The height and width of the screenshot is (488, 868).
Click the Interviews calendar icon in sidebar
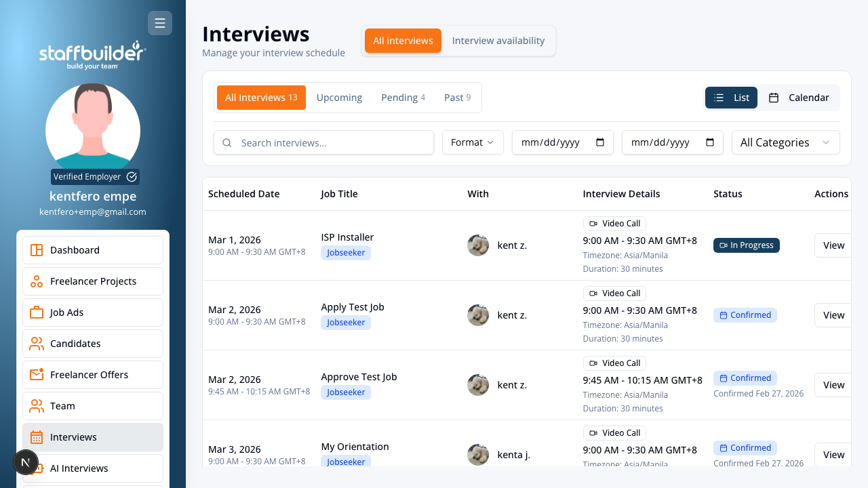[x=37, y=437]
